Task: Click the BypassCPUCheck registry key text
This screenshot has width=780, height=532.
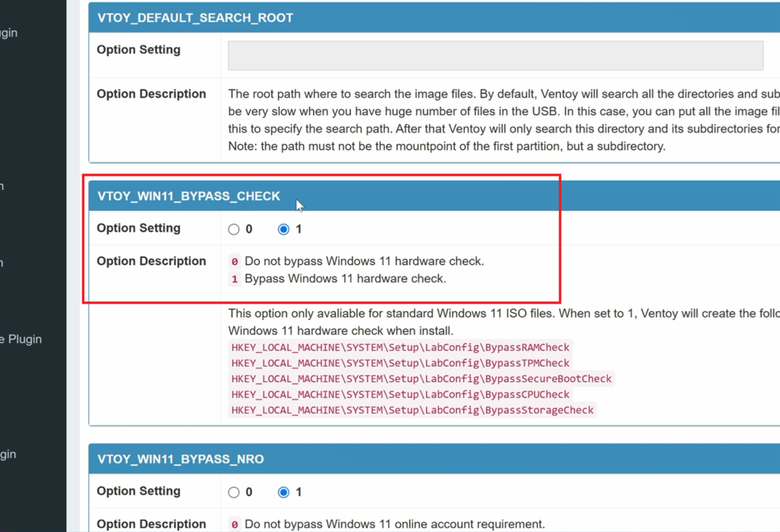Action: (x=400, y=394)
